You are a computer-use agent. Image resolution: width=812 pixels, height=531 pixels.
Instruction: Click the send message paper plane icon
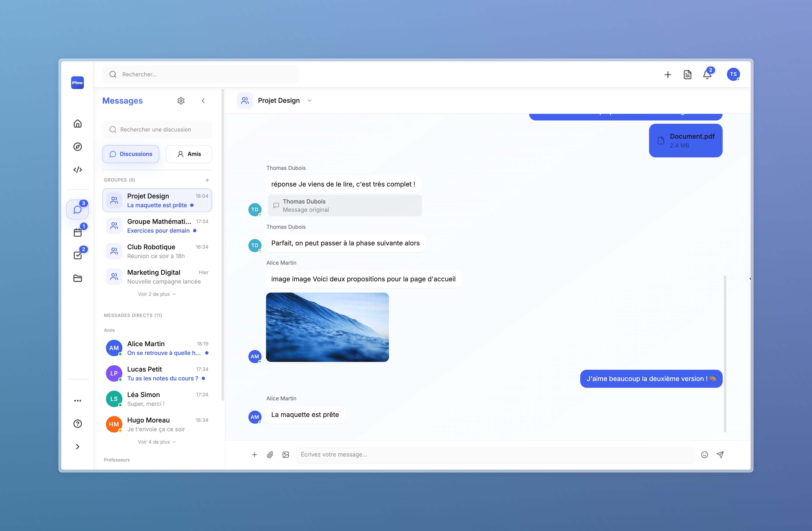click(720, 454)
